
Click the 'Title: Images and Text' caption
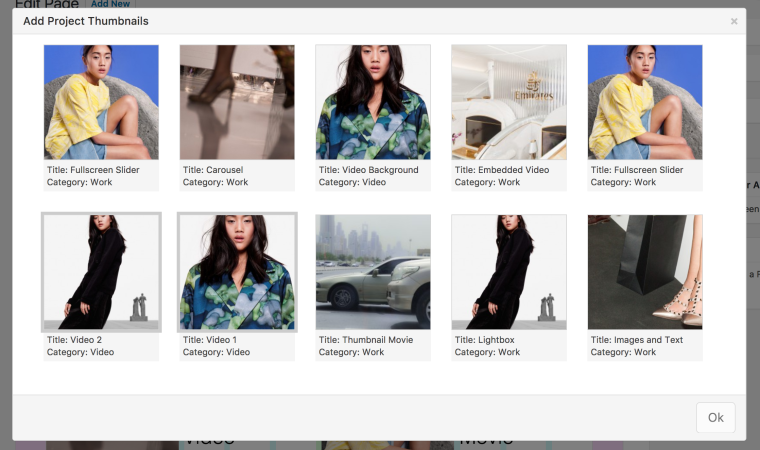[x=637, y=340]
